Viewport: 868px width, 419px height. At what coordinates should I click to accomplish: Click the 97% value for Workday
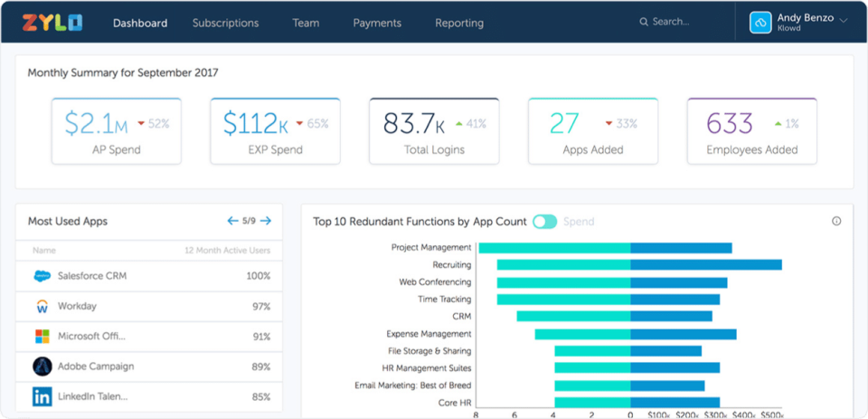tap(261, 307)
